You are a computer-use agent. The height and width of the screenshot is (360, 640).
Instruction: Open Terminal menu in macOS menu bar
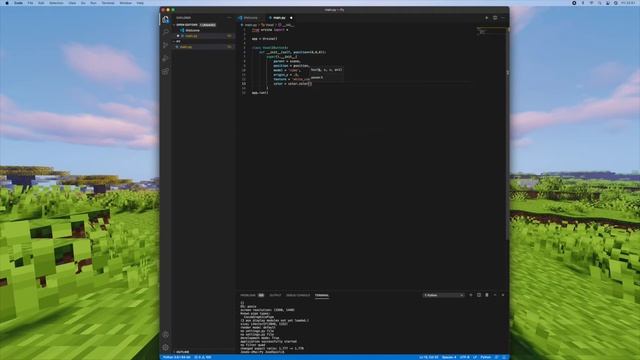108,3
